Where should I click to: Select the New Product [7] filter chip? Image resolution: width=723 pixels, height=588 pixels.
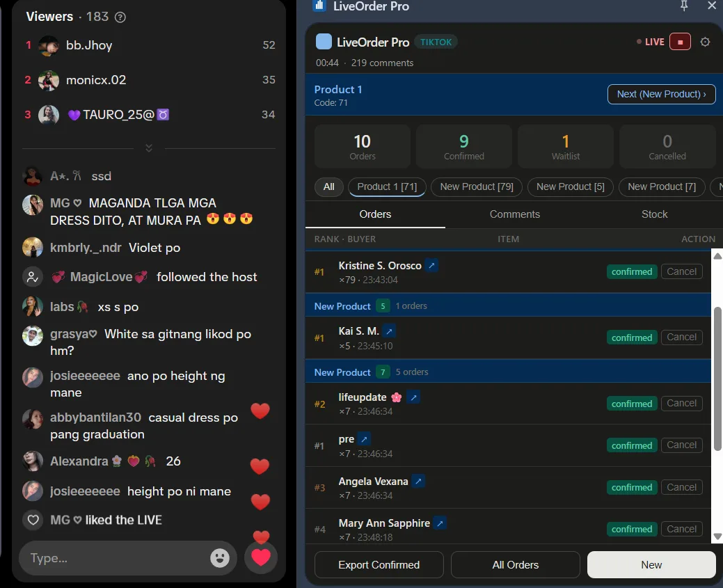pyautogui.click(x=662, y=186)
